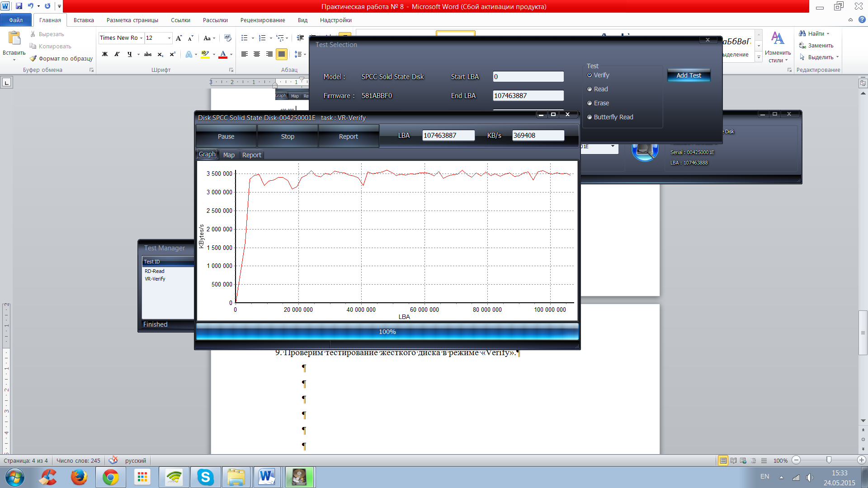Viewport: 868px width, 488px height.
Task: Apply superscript x² formatting
Action: coord(172,54)
